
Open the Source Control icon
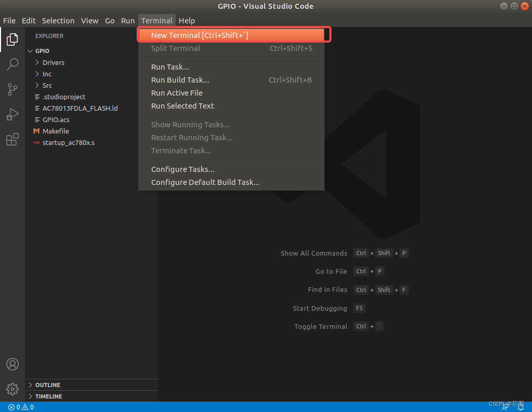12,89
